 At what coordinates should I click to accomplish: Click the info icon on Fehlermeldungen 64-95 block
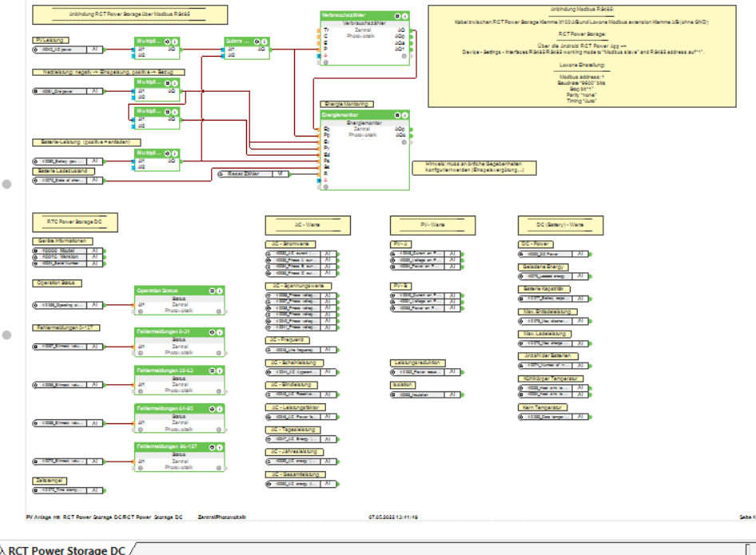220,409
